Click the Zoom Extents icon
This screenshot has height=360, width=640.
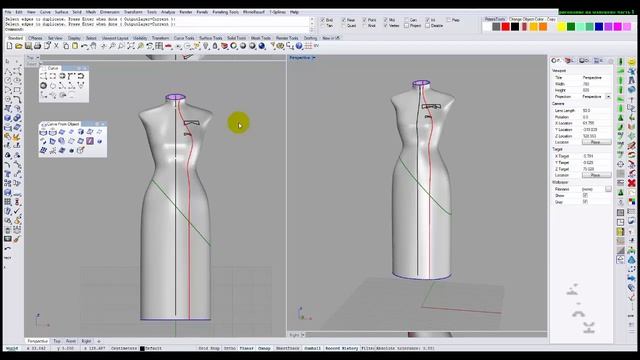[131, 46]
